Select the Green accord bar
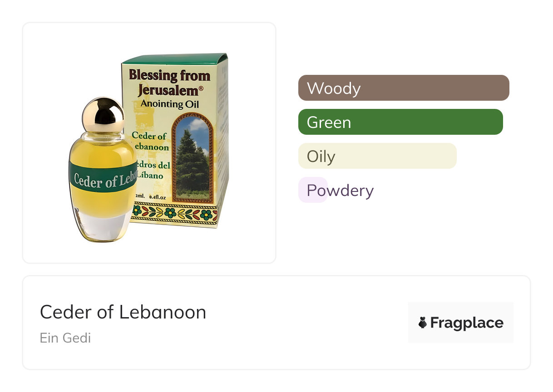The image size is (553, 392). 400,122
